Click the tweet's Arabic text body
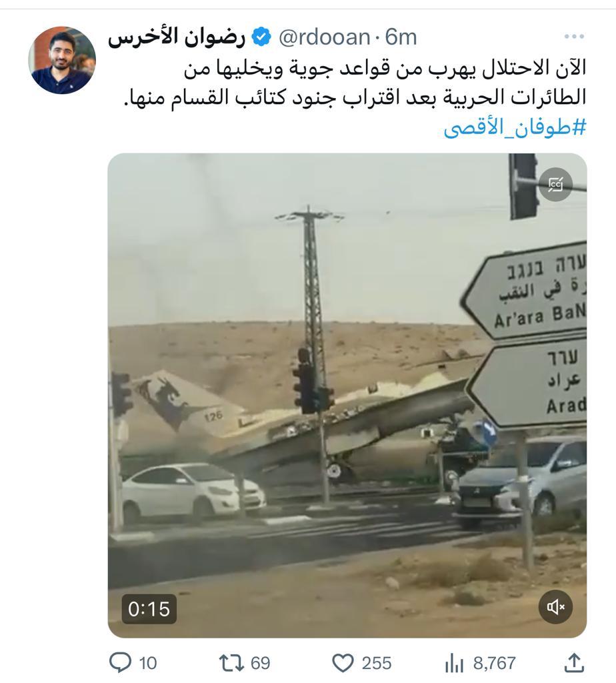 click(355, 83)
